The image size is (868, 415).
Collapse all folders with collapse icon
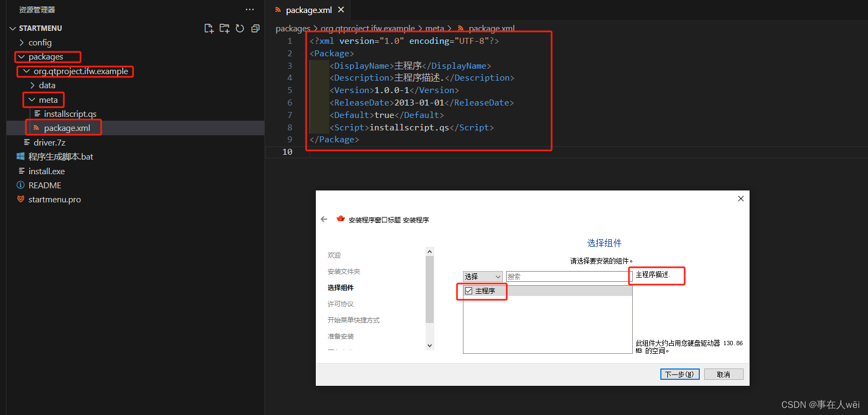pyautogui.click(x=255, y=28)
